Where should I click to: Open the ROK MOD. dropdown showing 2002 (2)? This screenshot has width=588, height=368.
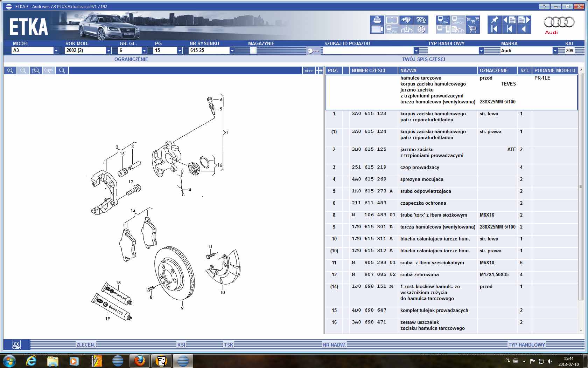108,50
